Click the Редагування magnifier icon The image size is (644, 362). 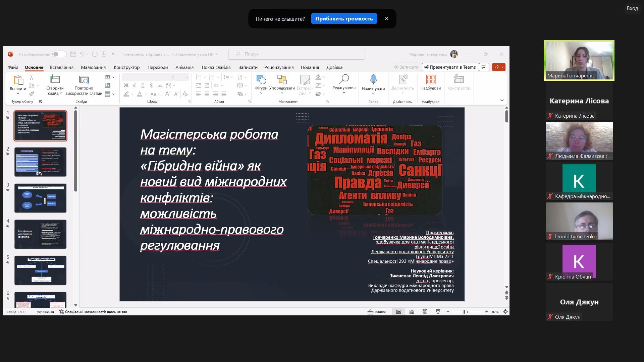[x=344, y=79]
